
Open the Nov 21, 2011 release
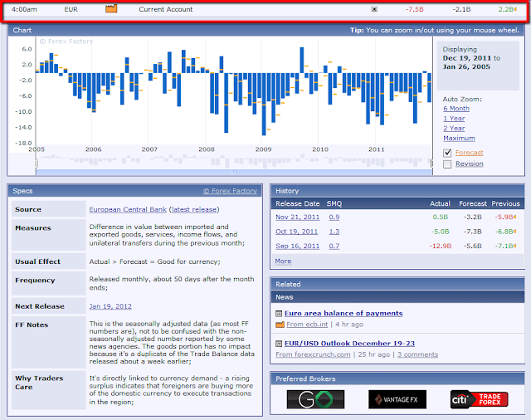(297, 217)
